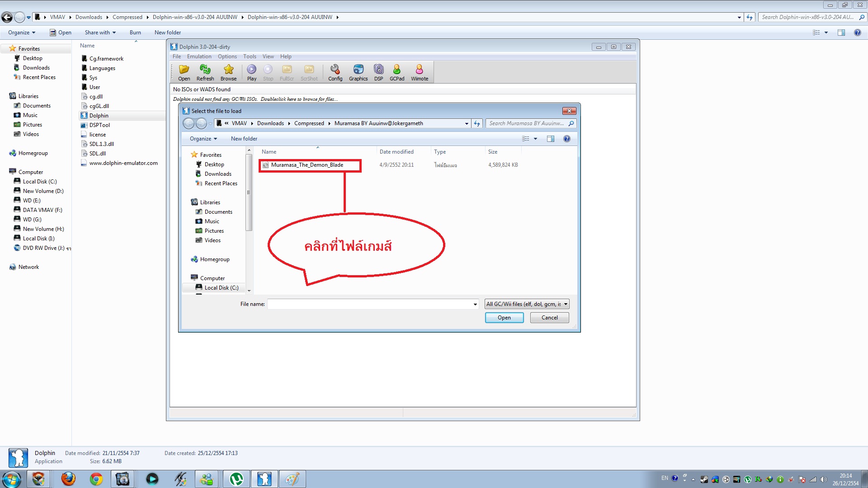Click the refresh button in dialog address bar
The width and height of the screenshot is (868, 488).
pyautogui.click(x=477, y=123)
